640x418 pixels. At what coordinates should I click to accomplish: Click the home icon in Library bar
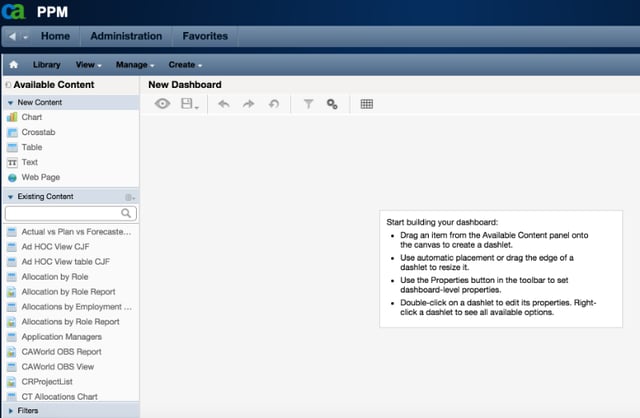[13, 64]
